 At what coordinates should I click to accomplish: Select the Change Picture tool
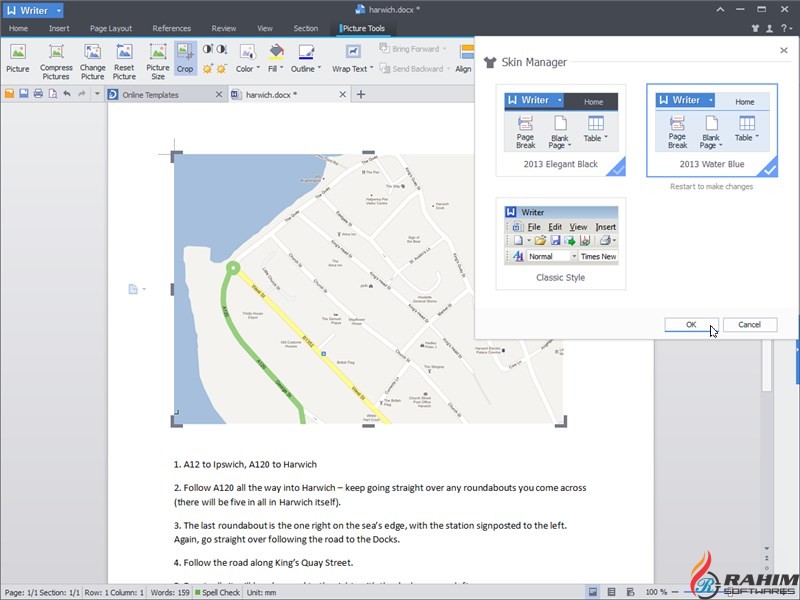[x=92, y=62]
